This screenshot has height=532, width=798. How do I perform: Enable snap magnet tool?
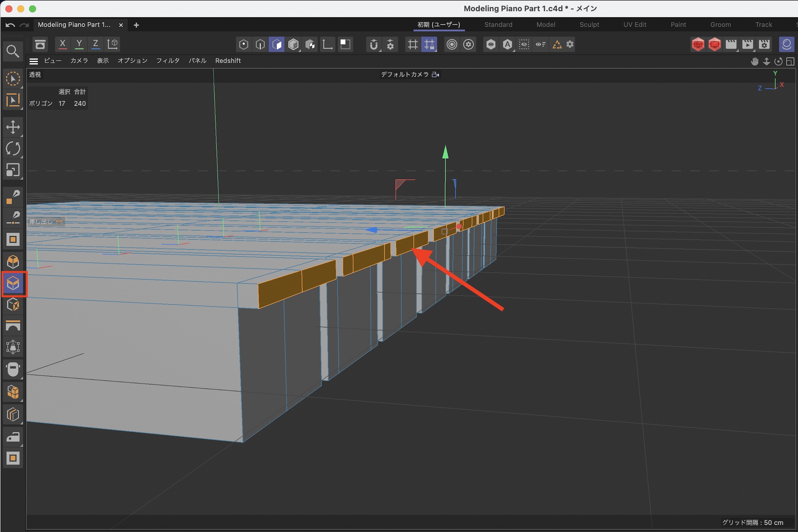(373, 44)
